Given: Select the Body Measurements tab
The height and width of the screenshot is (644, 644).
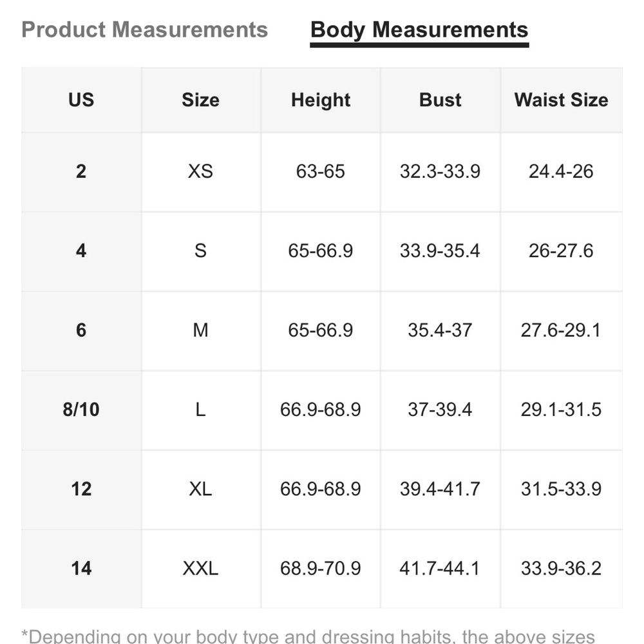Looking at the screenshot, I should coord(419,30).
